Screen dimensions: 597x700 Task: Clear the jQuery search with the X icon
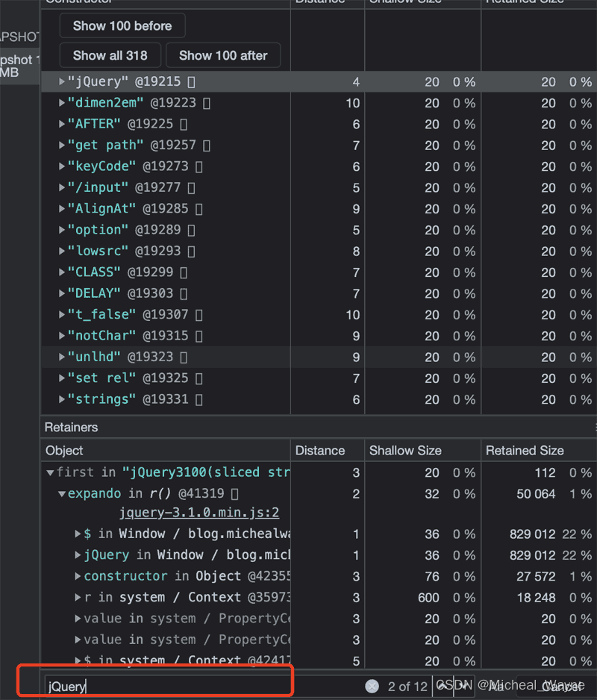pyautogui.click(x=372, y=687)
